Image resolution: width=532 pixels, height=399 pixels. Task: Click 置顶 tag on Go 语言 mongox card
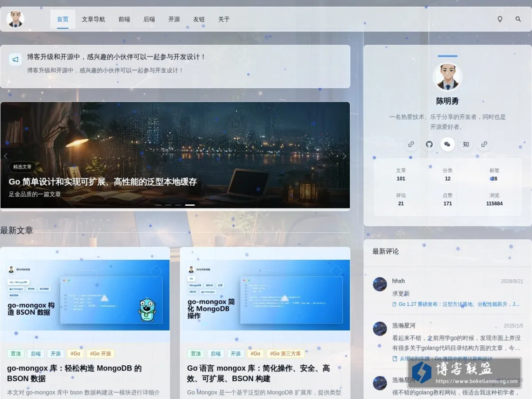tap(196, 354)
